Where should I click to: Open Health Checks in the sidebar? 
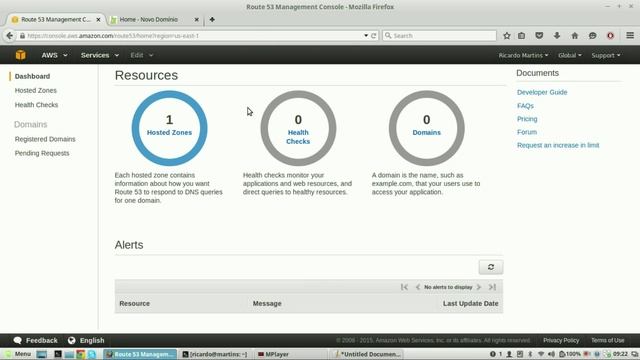[36, 104]
